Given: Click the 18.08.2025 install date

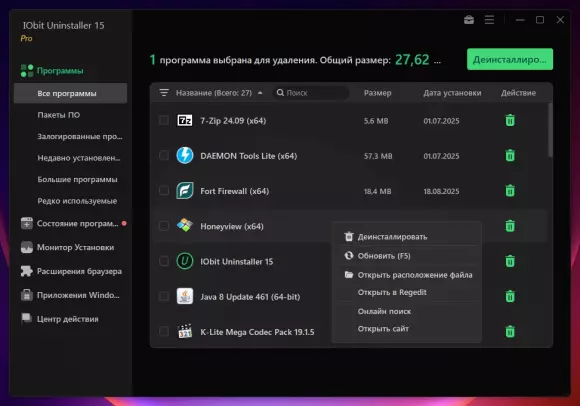Looking at the screenshot, I should [x=441, y=191].
